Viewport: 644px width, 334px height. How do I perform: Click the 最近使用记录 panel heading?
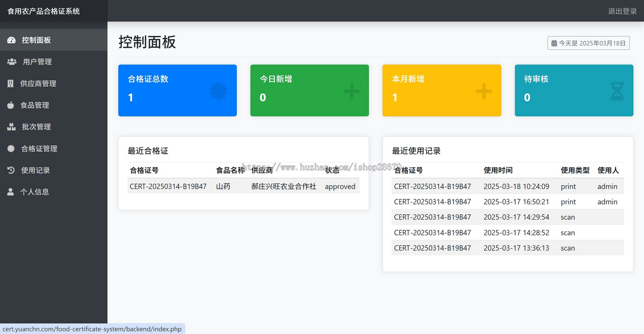tap(416, 151)
